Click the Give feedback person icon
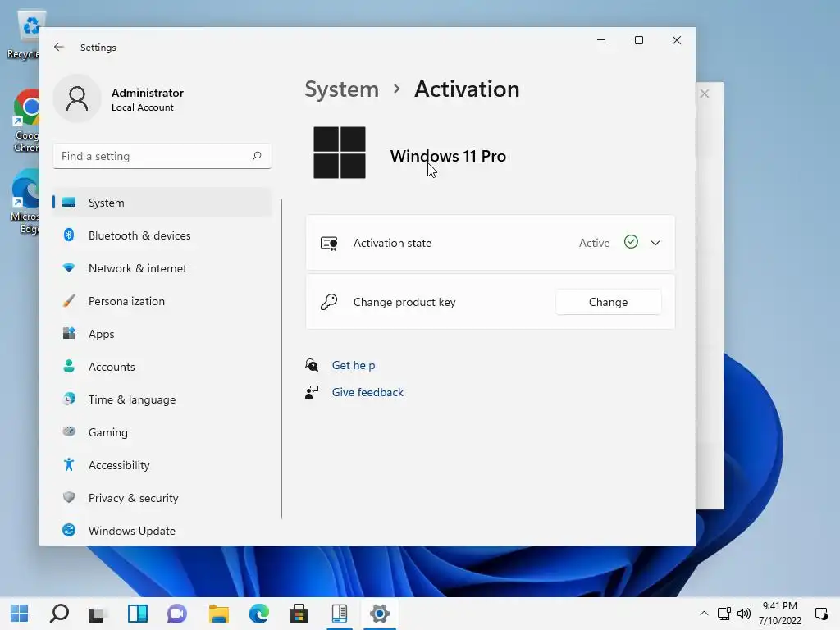Screen dimensions: 840x630 (x=312, y=393)
